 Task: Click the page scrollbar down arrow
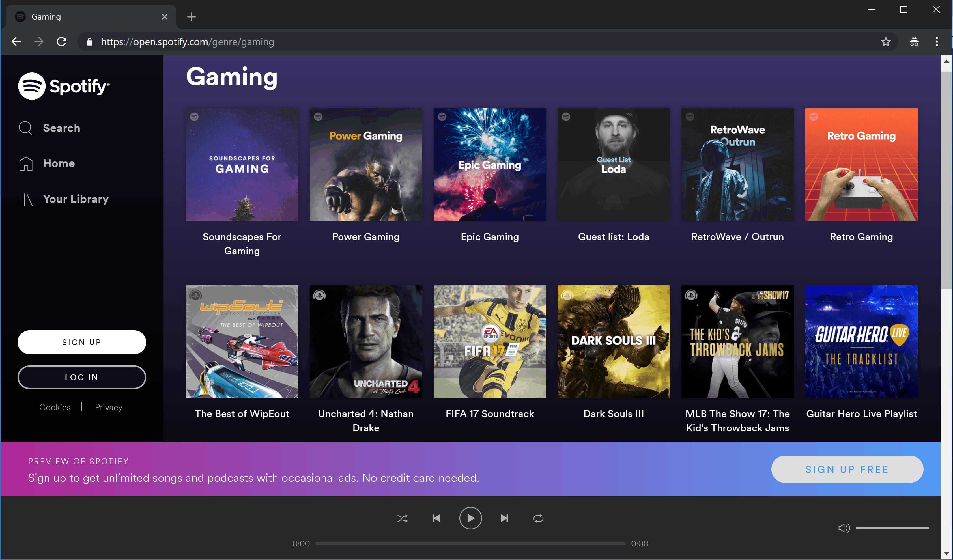tap(946, 553)
